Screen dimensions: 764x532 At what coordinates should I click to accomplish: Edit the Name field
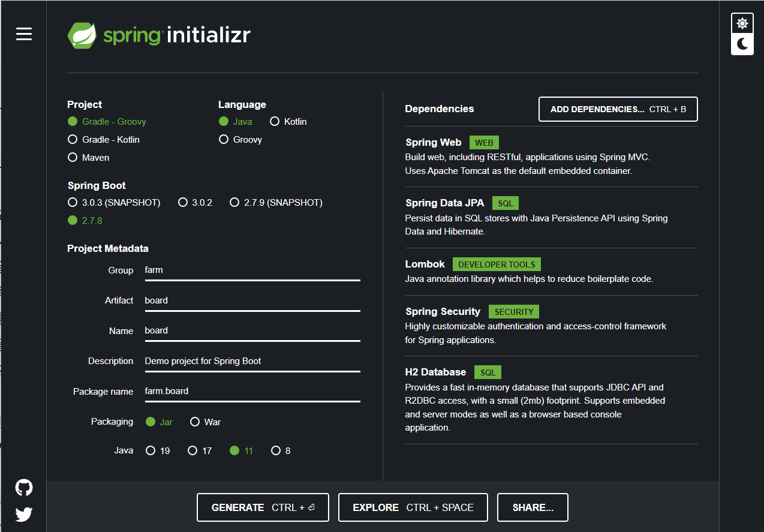[252, 330]
